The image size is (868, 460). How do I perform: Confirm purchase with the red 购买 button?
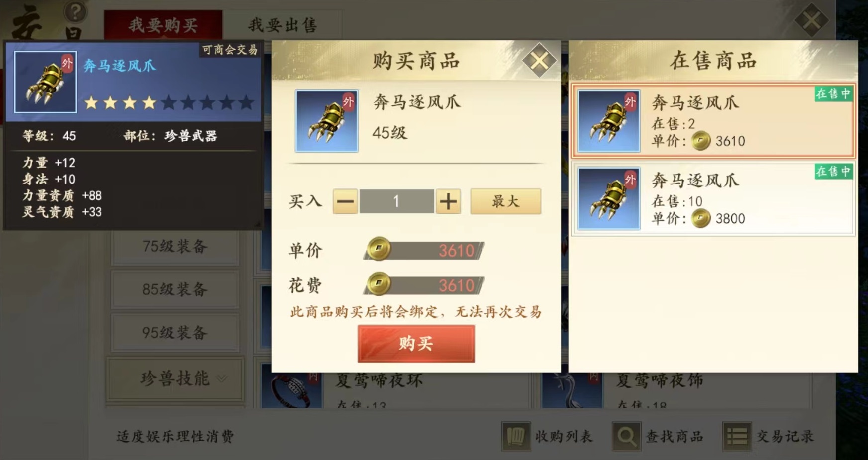point(416,344)
